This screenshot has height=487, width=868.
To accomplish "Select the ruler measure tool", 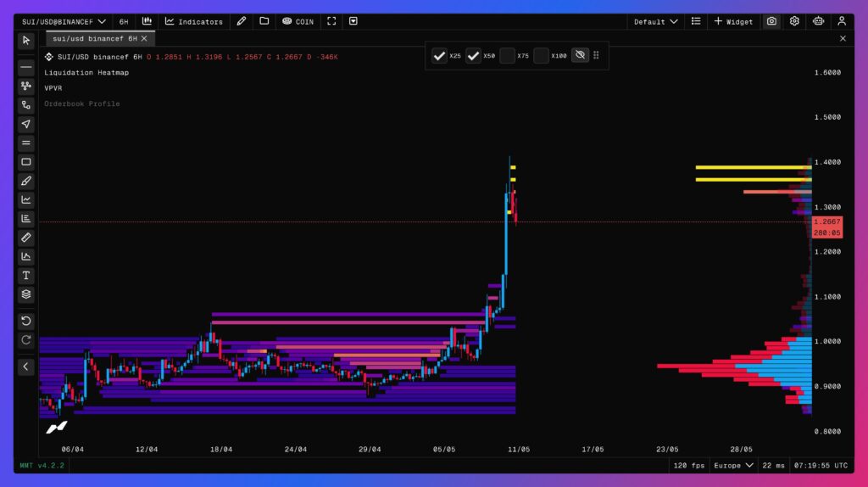I will (x=26, y=238).
